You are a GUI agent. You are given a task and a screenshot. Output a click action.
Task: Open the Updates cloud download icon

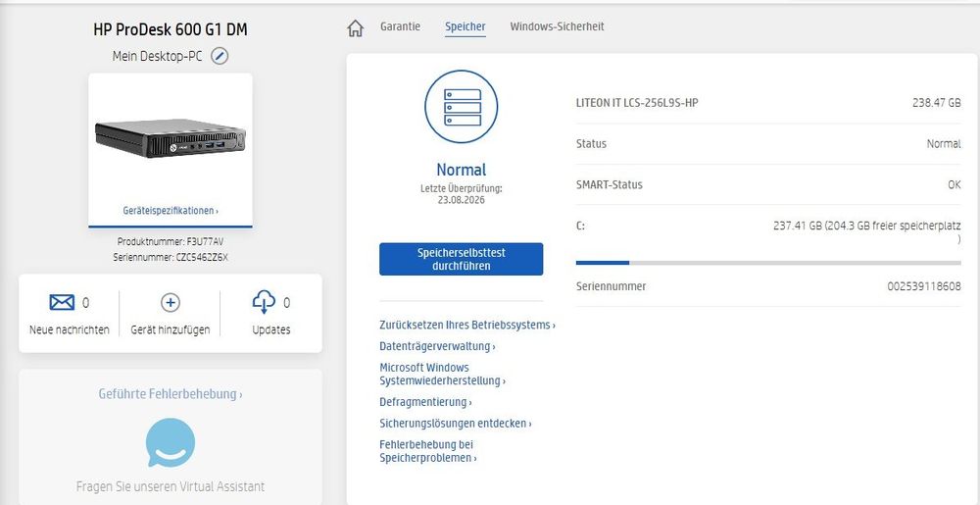click(x=263, y=302)
